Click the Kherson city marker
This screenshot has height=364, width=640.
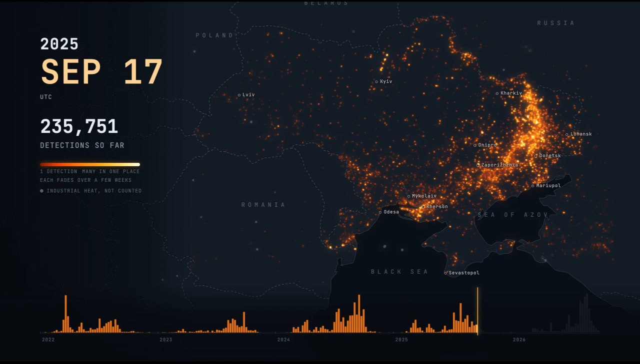click(423, 207)
